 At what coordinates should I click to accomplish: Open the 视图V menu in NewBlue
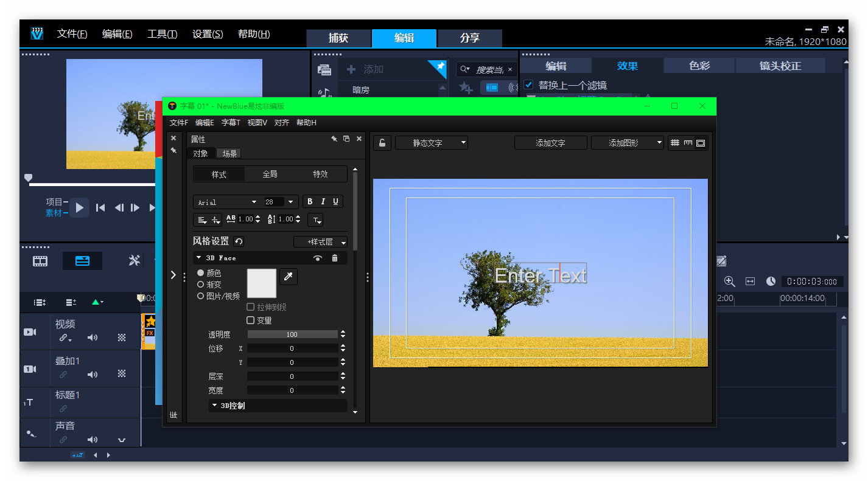(257, 123)
